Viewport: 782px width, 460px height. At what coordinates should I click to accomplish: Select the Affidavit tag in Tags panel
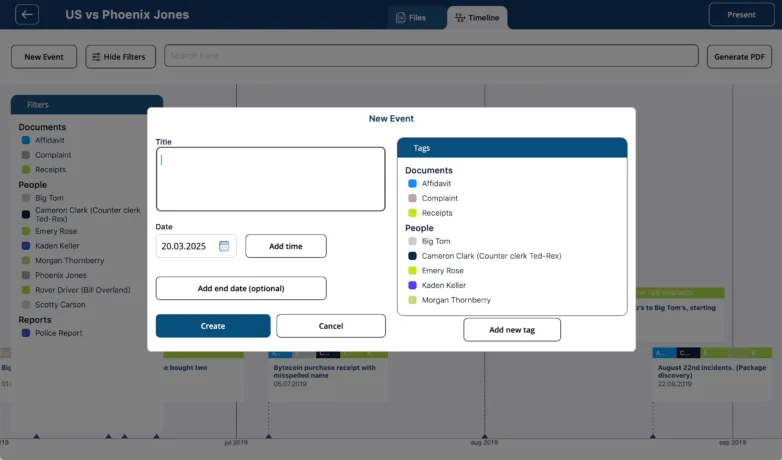coord(436,184)
